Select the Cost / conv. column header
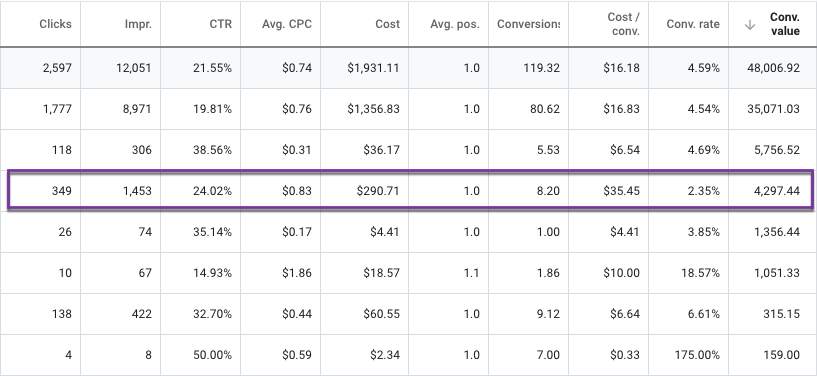 click(x=623, y=24)
